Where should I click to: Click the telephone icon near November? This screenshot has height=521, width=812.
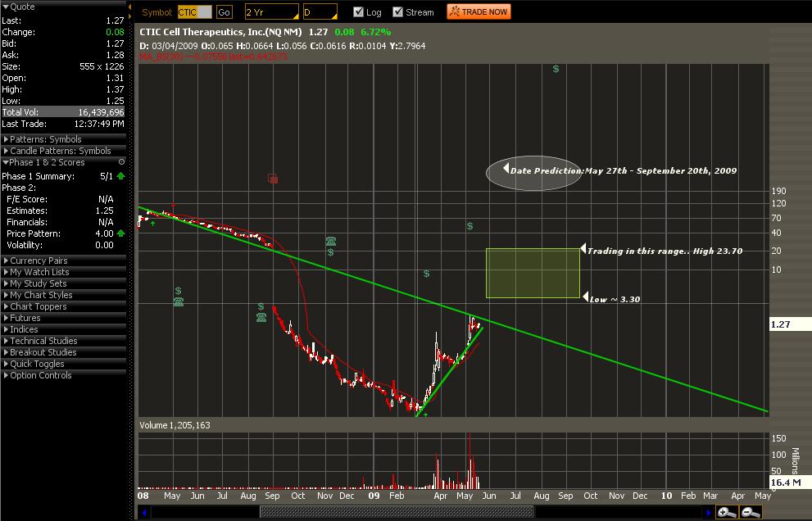click(x=331, y=241)
